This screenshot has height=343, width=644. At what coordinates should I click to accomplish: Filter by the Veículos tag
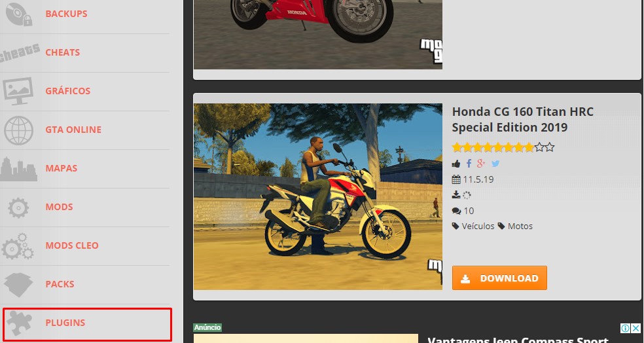478,226
